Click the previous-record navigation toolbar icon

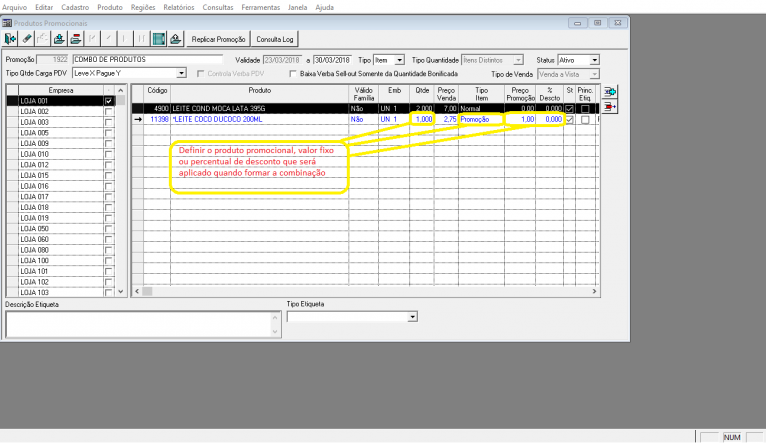pyautogui.click(x=109, y=39)
